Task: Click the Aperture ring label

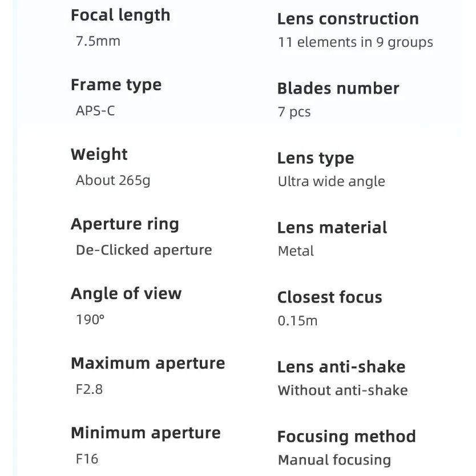Action: coord(125,224)
